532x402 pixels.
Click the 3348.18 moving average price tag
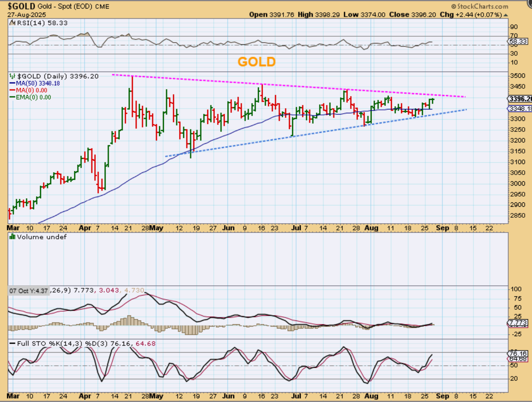(519, 109)
